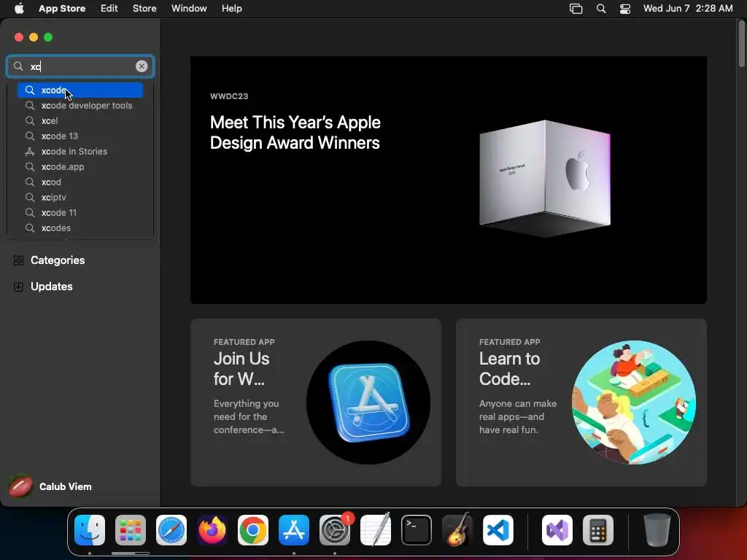The image size is (747, 560).
Task: Open the App Store menu
Action: (x=62, y=8)
